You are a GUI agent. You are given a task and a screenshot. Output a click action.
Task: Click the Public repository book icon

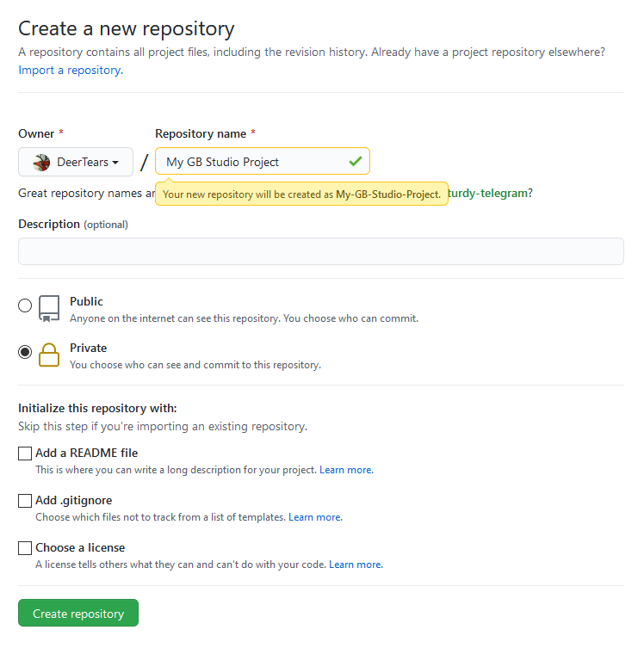click(x=49, y=308)
